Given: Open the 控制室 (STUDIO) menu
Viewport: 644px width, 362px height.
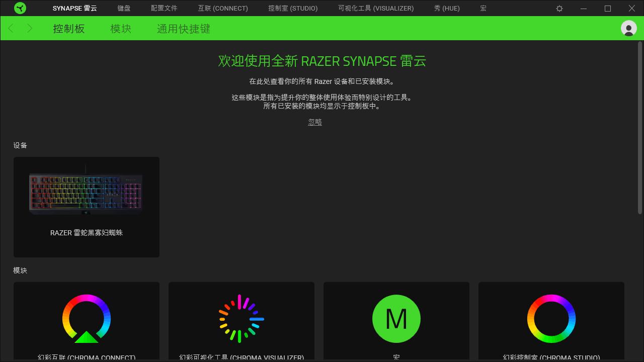Looking at the screenshot, I should [293, 8].
